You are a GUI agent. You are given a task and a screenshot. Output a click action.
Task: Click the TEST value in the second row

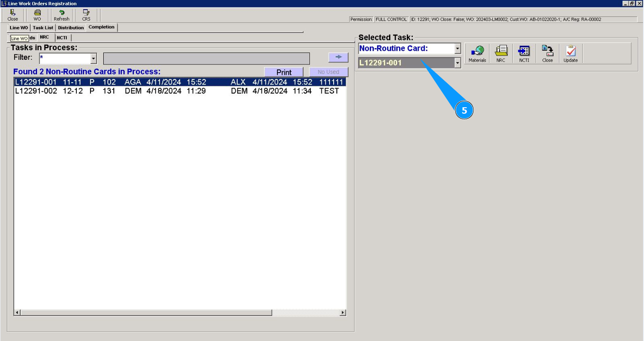coord(329,91)
